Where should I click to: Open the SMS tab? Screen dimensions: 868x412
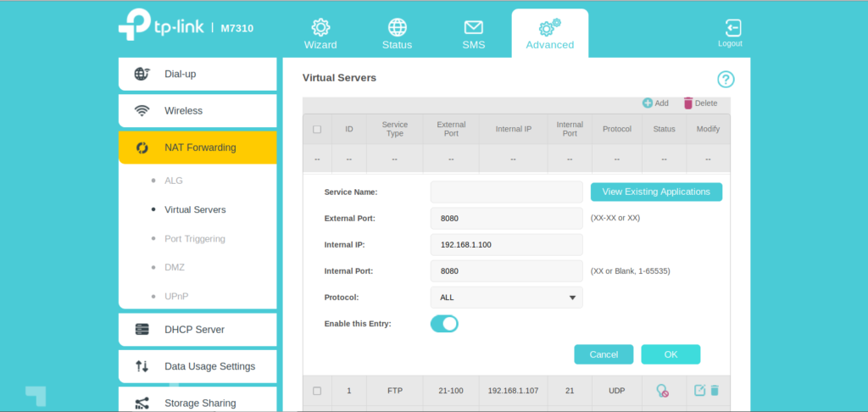click(473, 34)
